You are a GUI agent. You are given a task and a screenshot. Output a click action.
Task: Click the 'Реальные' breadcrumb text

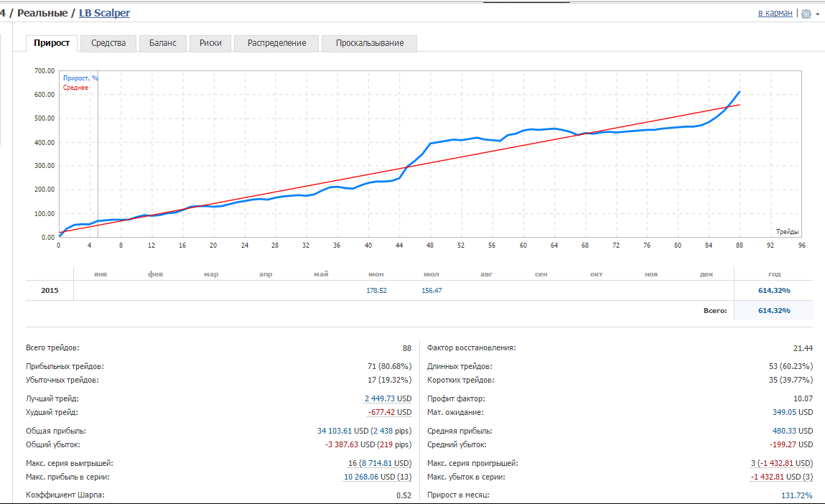[x=42, y=13]
